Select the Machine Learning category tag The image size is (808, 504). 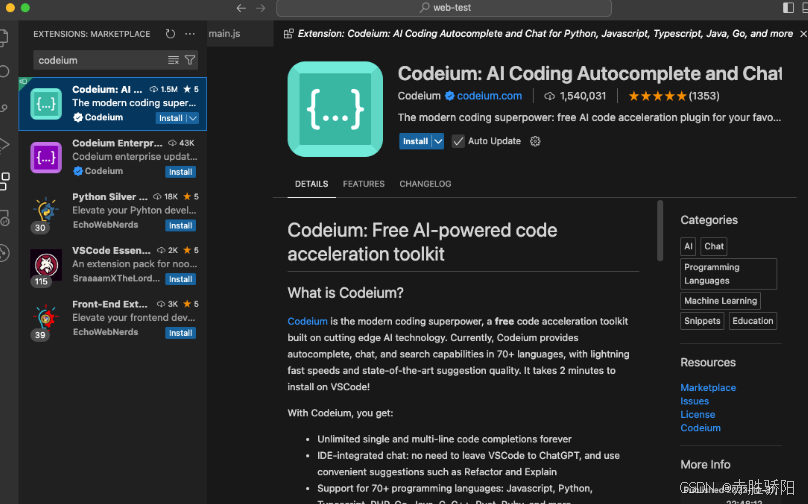click(x=720, y=300)
